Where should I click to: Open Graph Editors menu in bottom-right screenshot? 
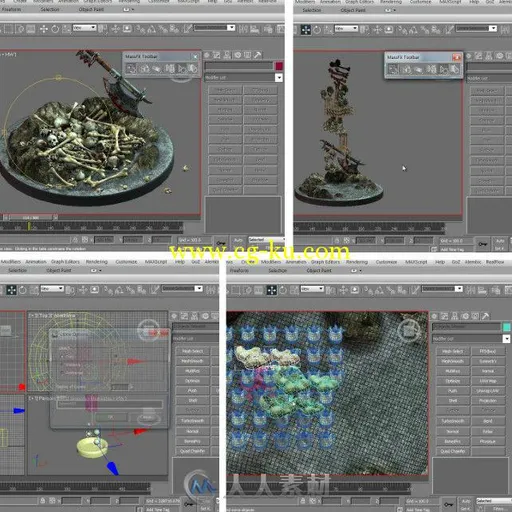pos(325,262)
